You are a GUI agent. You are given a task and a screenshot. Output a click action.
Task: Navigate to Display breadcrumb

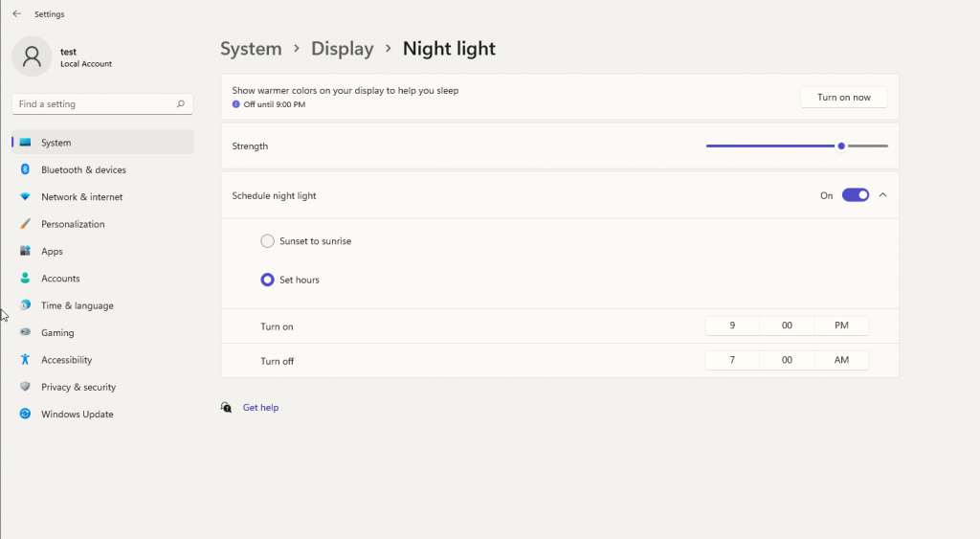tap(342, 48)
